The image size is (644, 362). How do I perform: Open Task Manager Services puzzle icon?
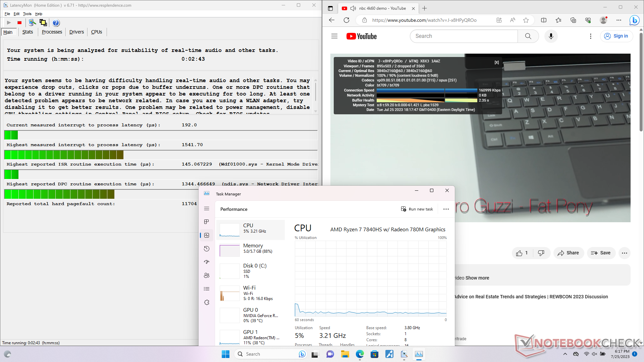point(207,302)
